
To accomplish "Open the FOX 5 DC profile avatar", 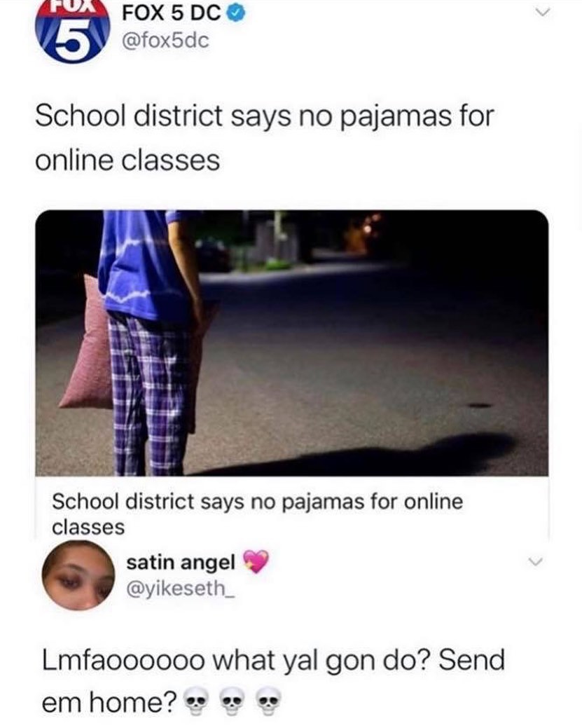I will [72, 31].
